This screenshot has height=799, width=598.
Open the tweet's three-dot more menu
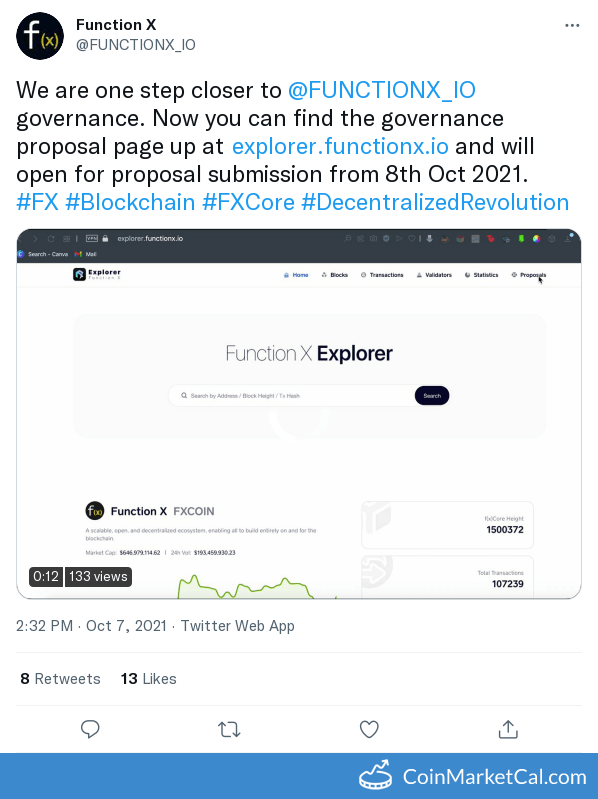(x=572, y=26)
